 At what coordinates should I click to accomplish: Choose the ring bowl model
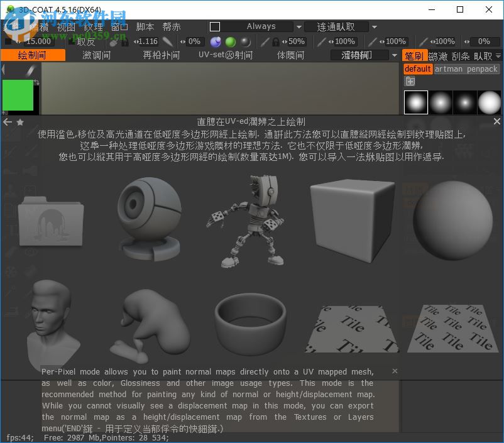point(250,323)
